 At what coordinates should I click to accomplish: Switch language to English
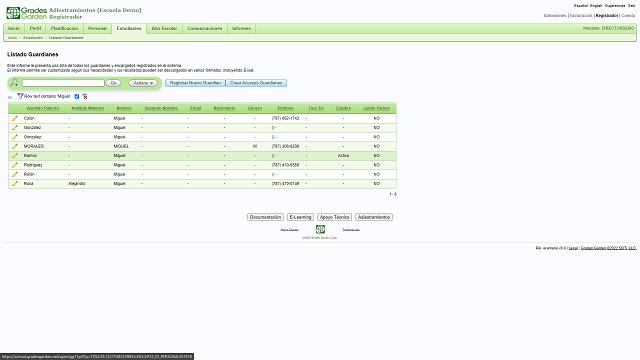click(596, 6)
